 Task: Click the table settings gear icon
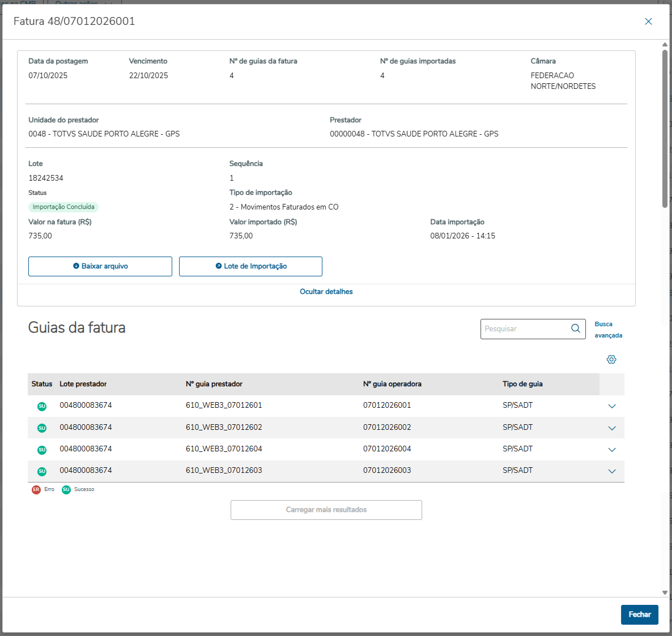coord(611,360)
